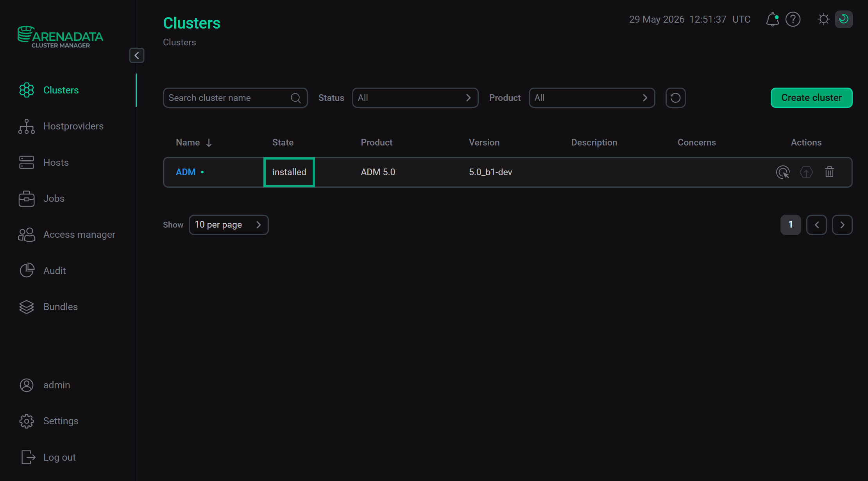The height and width of the screenshot is (481, 868).
Task: Open the help question mark icon
Action: (x=793, y=19)
